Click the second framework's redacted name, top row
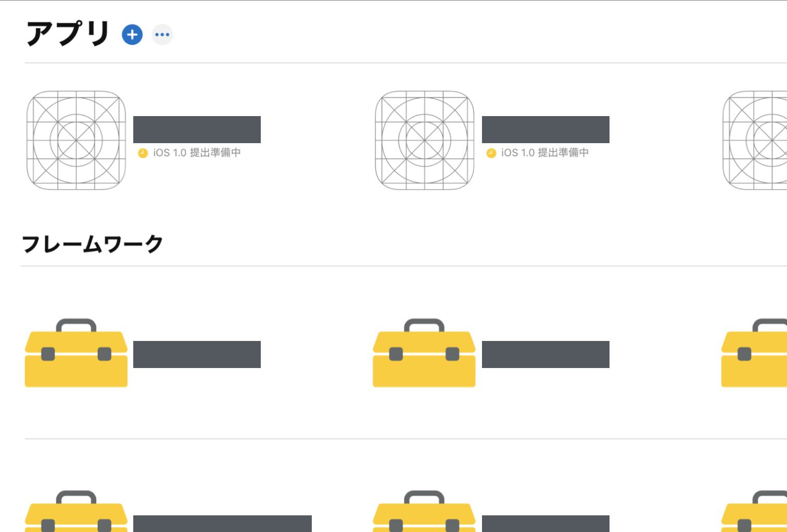The image size is (787, 532). (x=545, y=354)
